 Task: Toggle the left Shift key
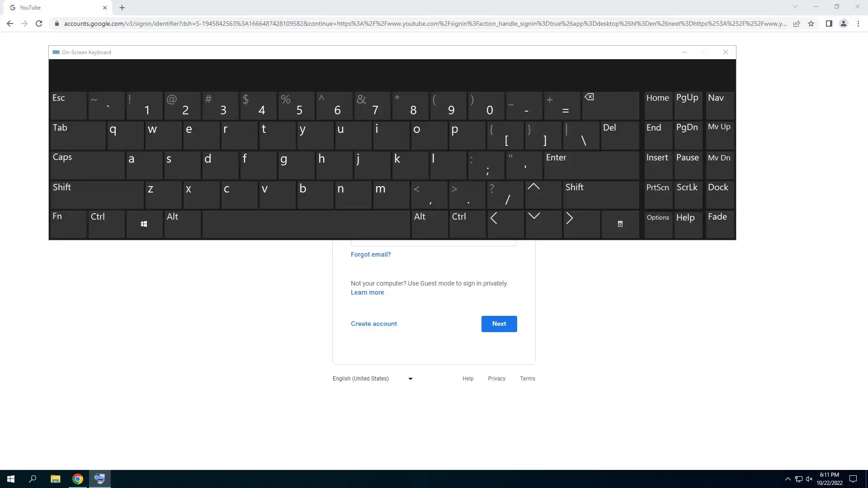96,195
